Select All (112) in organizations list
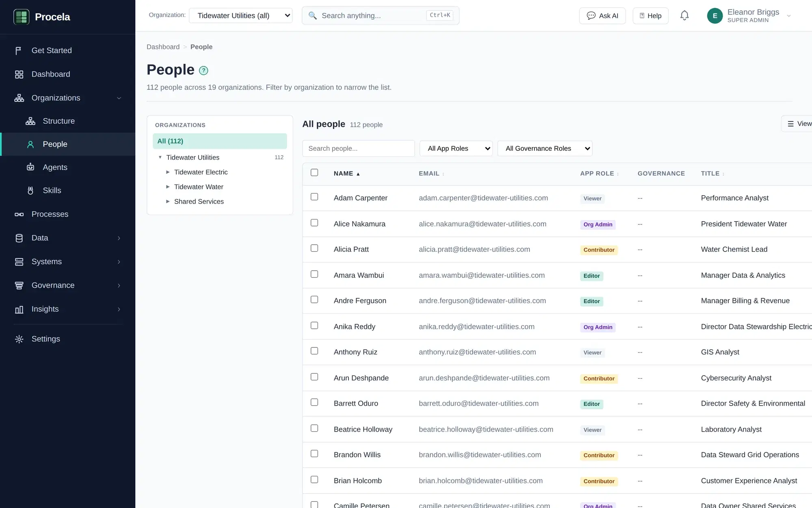Screen dimensions: 812x508 220,141
